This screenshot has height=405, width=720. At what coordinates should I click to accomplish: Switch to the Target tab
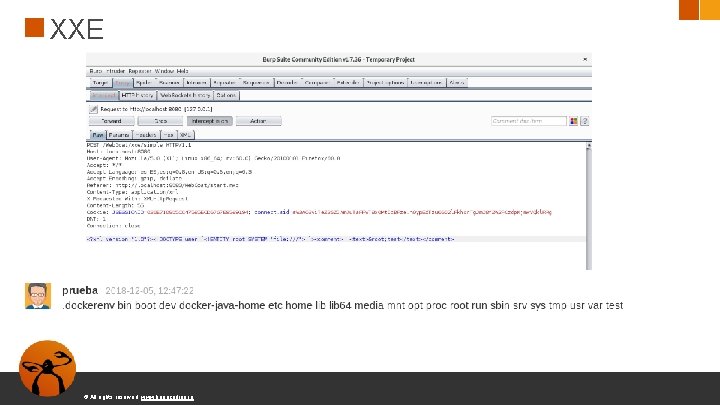pos(100,83)
